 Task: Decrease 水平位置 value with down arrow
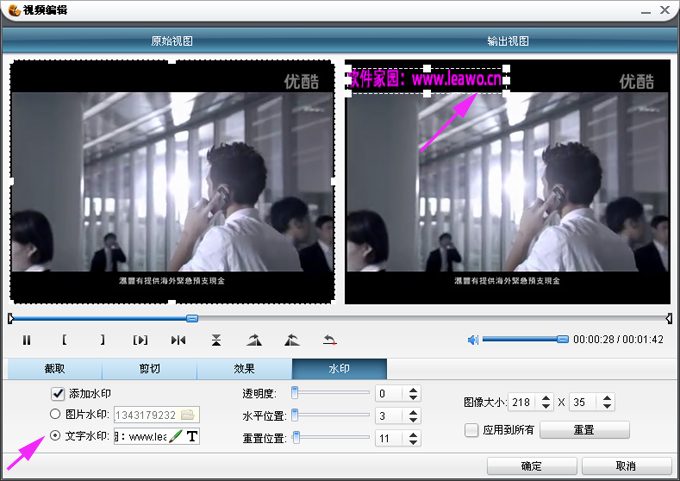413,420
